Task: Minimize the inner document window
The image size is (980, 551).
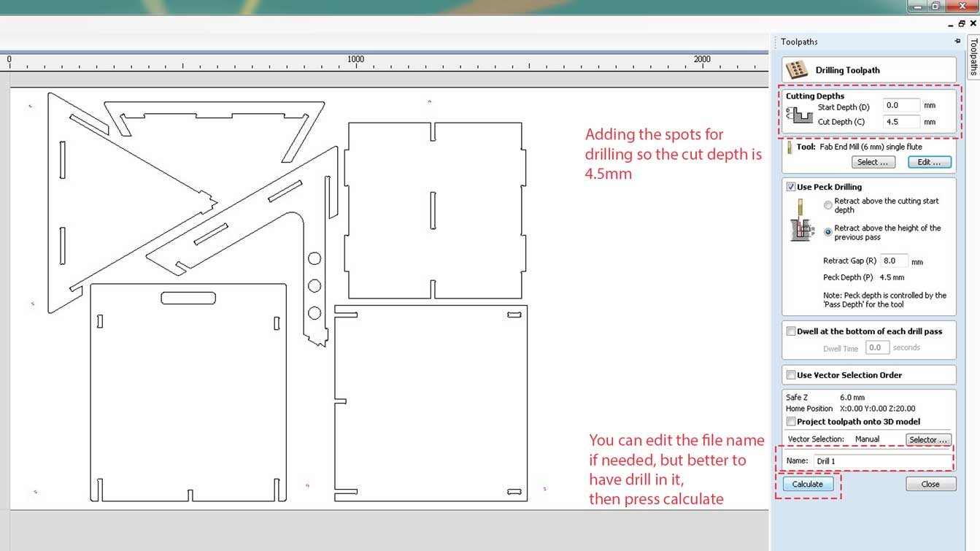Action: tap(949, 24)
